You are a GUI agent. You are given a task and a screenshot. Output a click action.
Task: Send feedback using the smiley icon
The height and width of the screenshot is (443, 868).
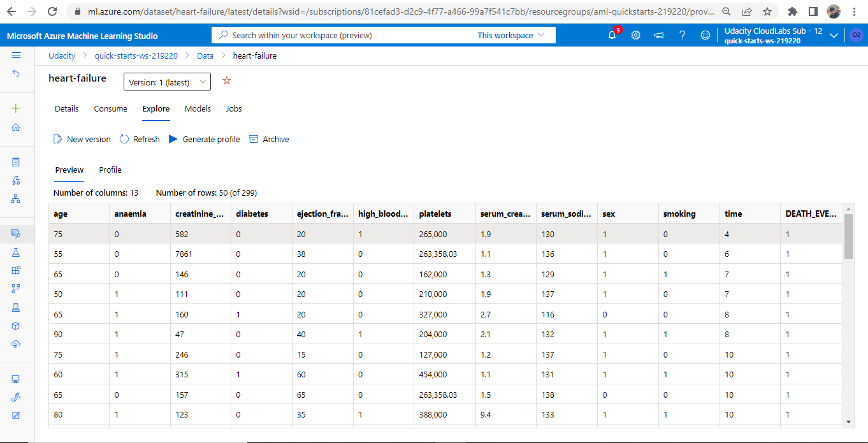click(x=705, y=35)
